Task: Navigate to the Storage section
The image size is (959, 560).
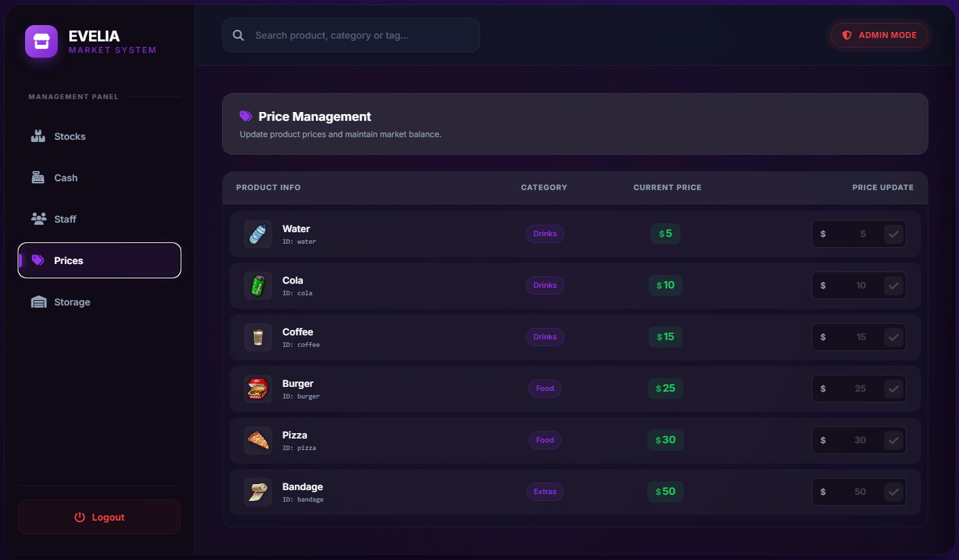Action: click(x=99, y=301)
